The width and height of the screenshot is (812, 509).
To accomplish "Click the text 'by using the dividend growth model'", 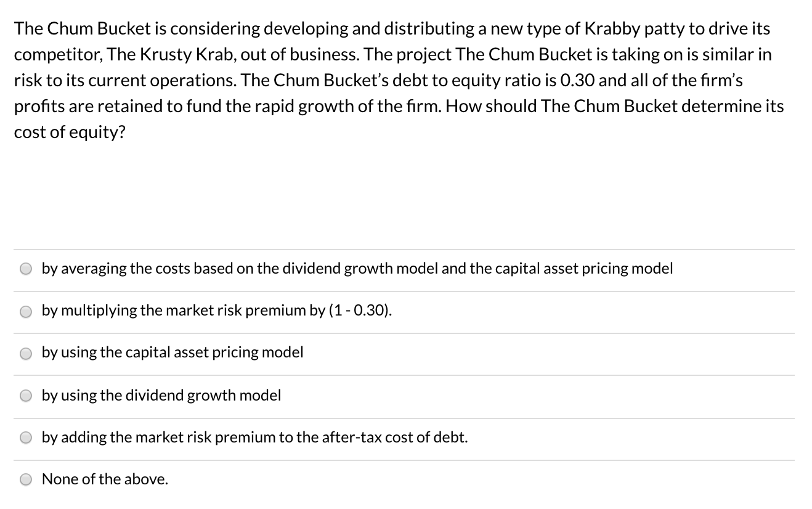I will pyautogui.click(x=161, y=395).
